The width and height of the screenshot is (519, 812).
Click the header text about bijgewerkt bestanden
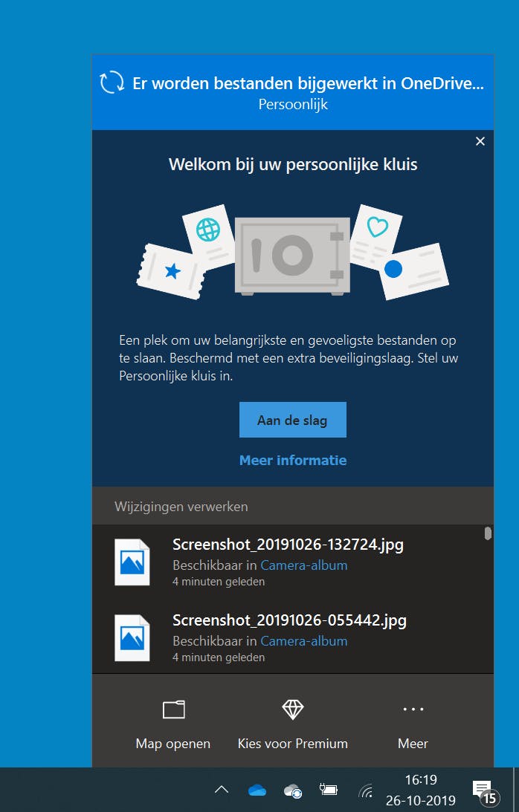[x=308, y=83]
